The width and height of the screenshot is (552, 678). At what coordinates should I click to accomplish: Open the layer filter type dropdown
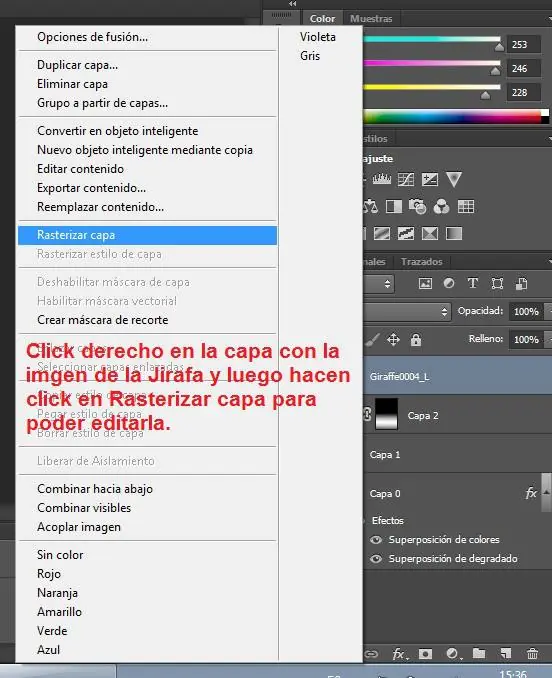pyautogui.click(x=378, y=284)
